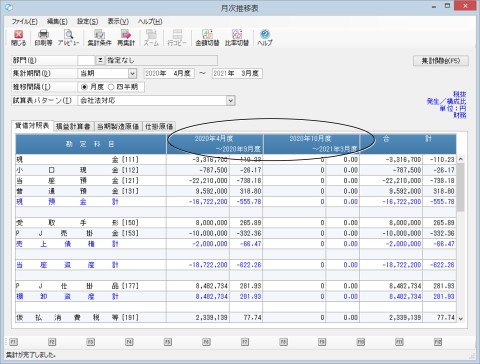
Task: Open the 印刷等 print toolbar icon
Action: pos(43,38)
